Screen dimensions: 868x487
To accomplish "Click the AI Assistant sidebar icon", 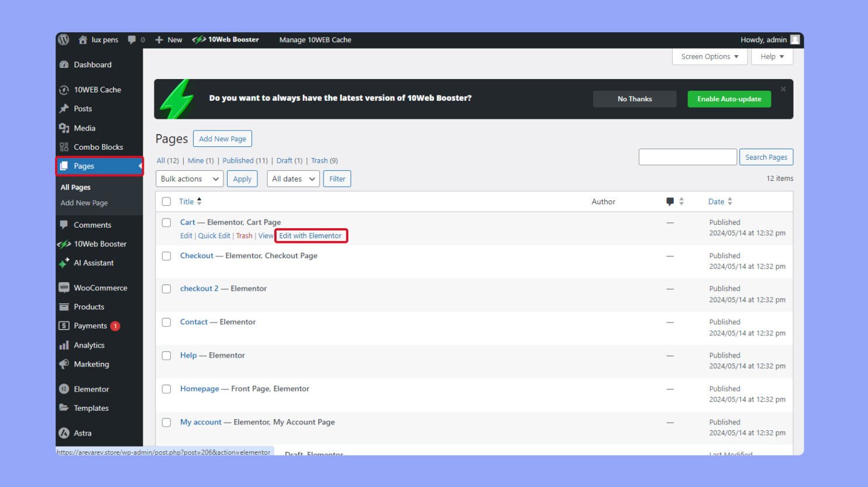I will pos(64,263).
